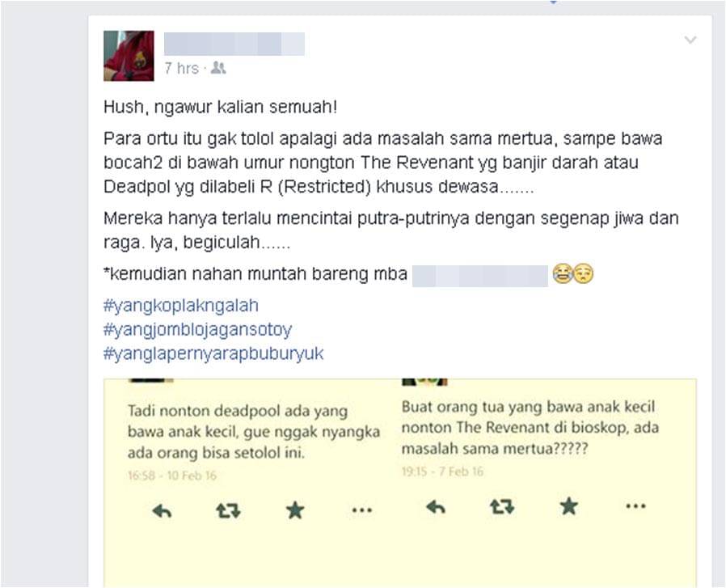Screen dimensions: 726x588
Task: Open the post options chevron menu
Action: (690, 40)
